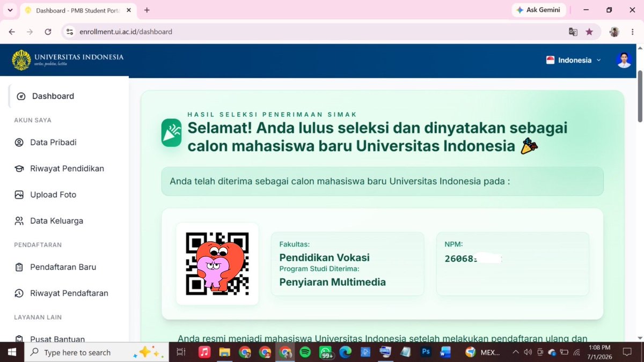Open Spotify from taskbar
This screenshot has width=644, height=362.
pos(305,352)
